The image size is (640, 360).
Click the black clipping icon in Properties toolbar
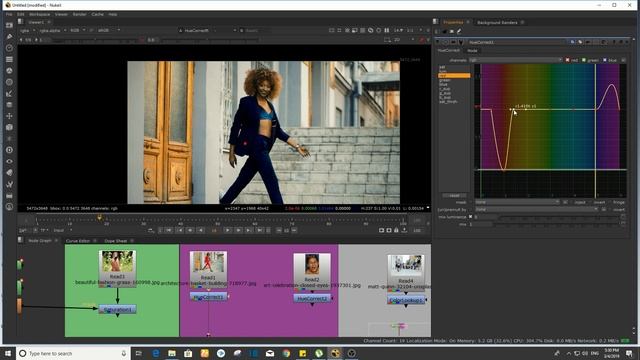(444, 31)
